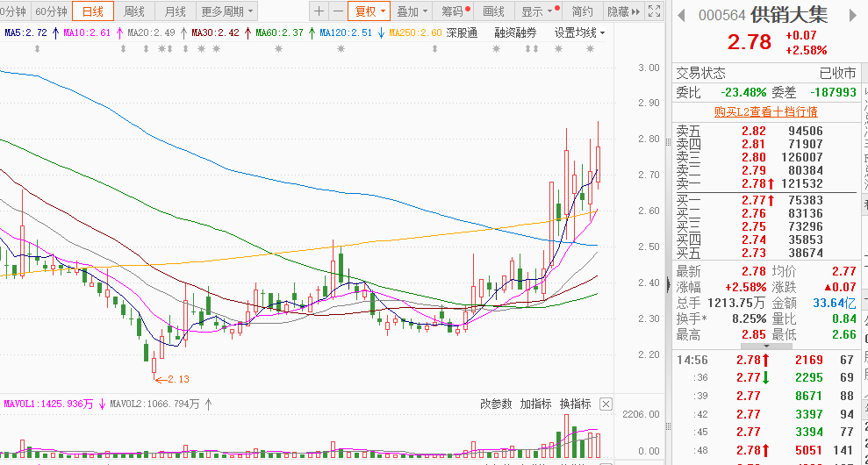Click the 2.13 lowest price marker
868x465 pixels.
tap(172, 379)
